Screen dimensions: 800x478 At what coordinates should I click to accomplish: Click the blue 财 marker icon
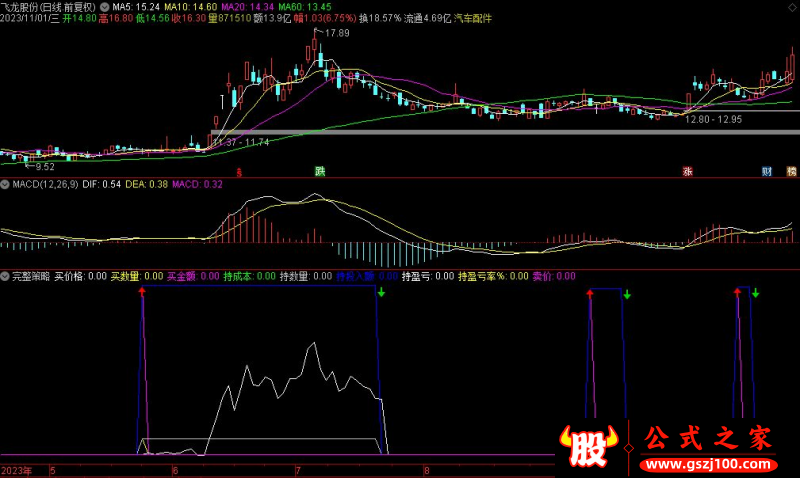click(766, 171)
